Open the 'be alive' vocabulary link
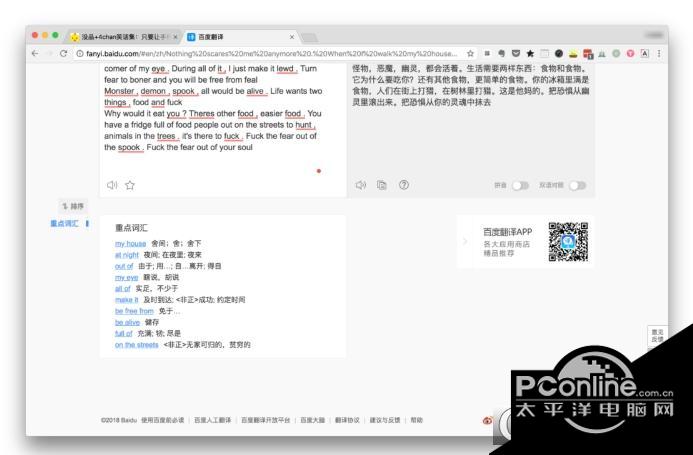This screenshot has height=455, width=693. pos(127,322)
